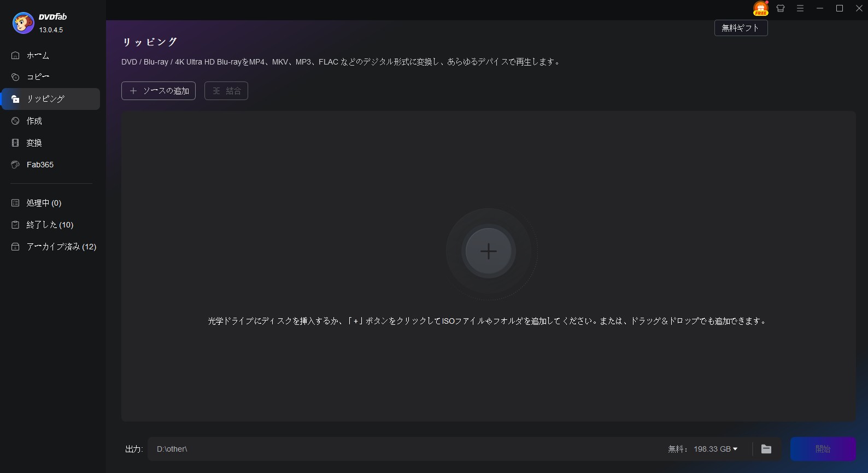Screen dimensions: 868x473
Task: Click the 結合 merge button
Action: 226,91
